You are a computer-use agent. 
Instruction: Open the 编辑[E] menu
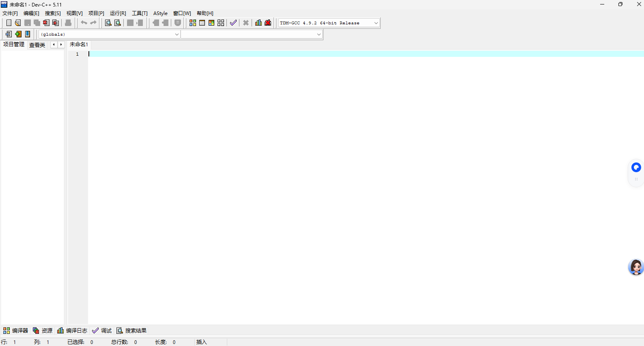click(x=31, y=13)
